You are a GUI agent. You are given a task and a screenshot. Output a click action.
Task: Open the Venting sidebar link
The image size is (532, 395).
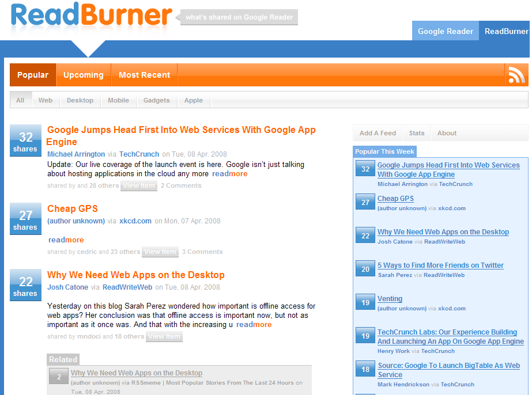pos(390,299)
